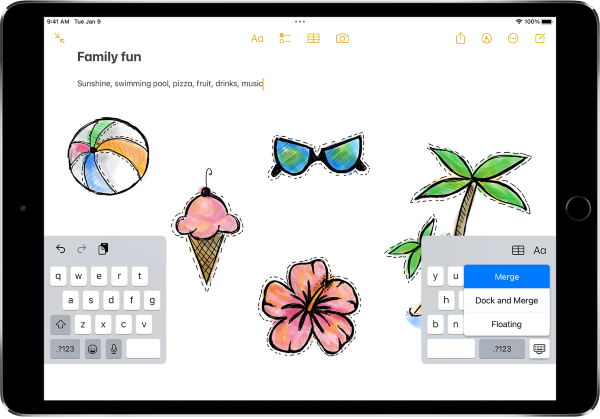Image resolution: width=600 pixels, height=419 pixels.
Task: Tap the b key
Action: [435, 324]
